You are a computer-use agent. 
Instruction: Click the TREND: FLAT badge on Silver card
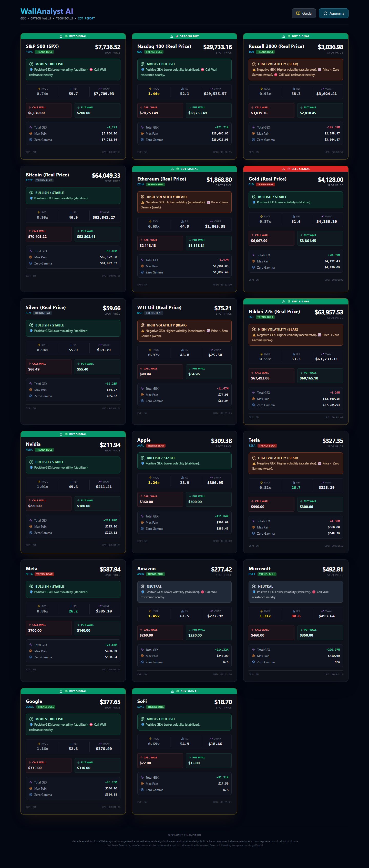click(x=42, y=313)
